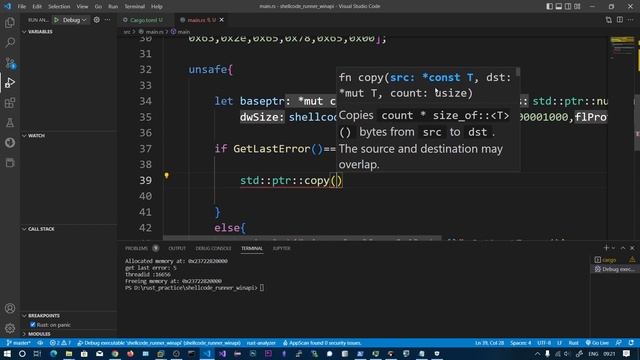
Task: Click the hover tooltip scrollbar
Action: (518, 72)
